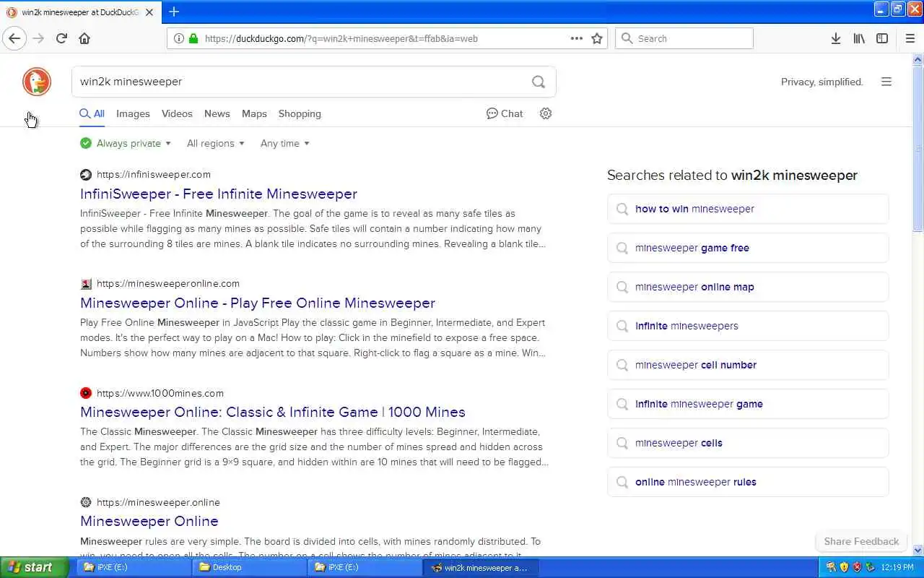The width and height of the screenshot is (924, 578).
Task: Click the minesweeperonline.com favicon
Action: (x=86, y=284)
